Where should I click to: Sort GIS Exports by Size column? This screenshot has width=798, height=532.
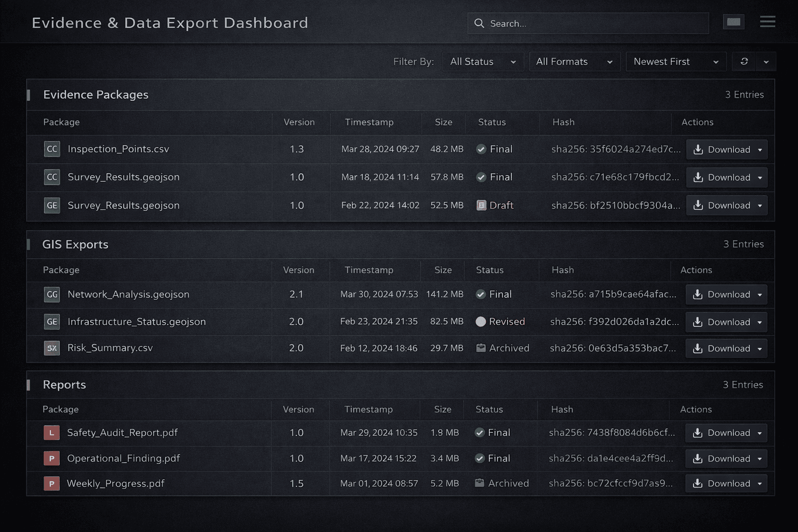pyautogui.click(x=443, y=270)
